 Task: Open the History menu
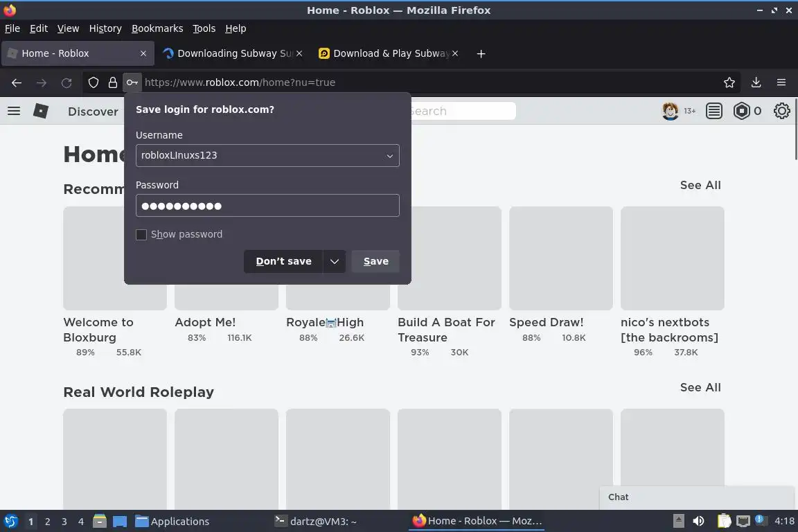[x=105, y=28]
